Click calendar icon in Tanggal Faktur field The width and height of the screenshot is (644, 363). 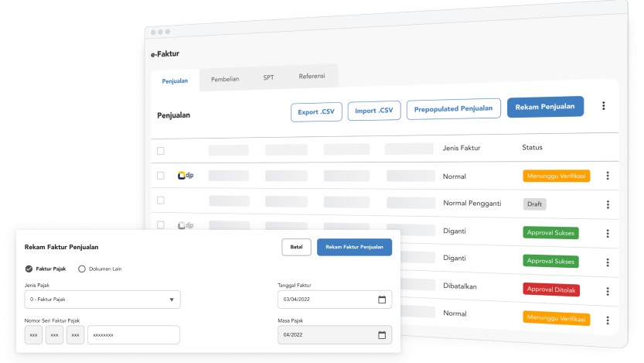pos(381,300)
